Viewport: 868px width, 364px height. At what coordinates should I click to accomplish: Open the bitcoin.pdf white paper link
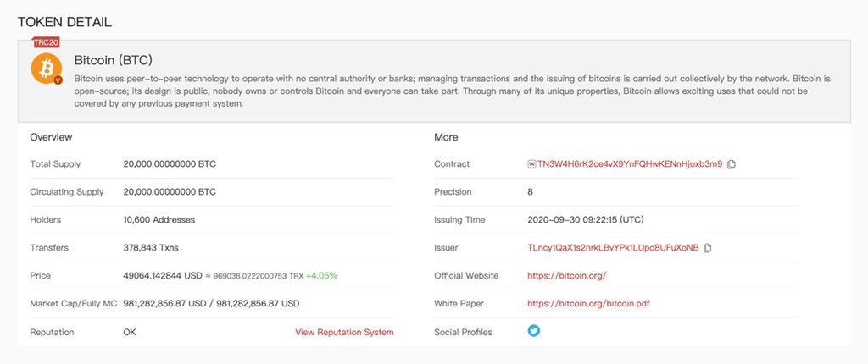tap(588, 303)
